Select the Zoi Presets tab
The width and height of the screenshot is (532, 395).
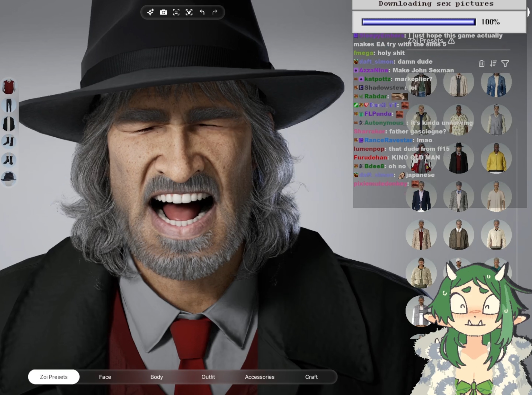tap(54, 377)
